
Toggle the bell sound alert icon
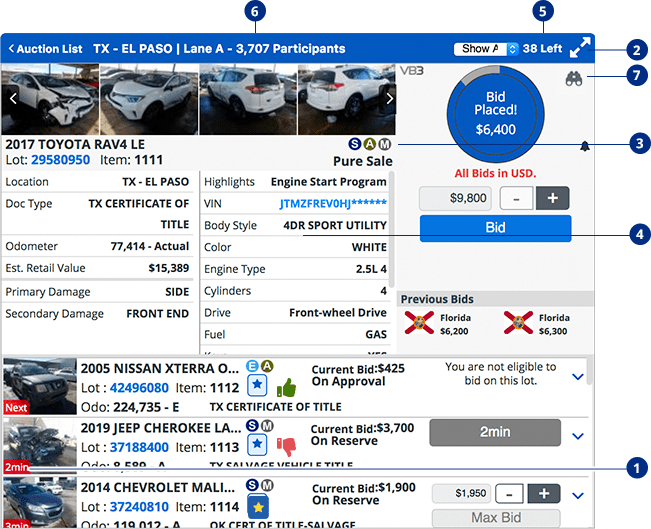pos(585,146)
